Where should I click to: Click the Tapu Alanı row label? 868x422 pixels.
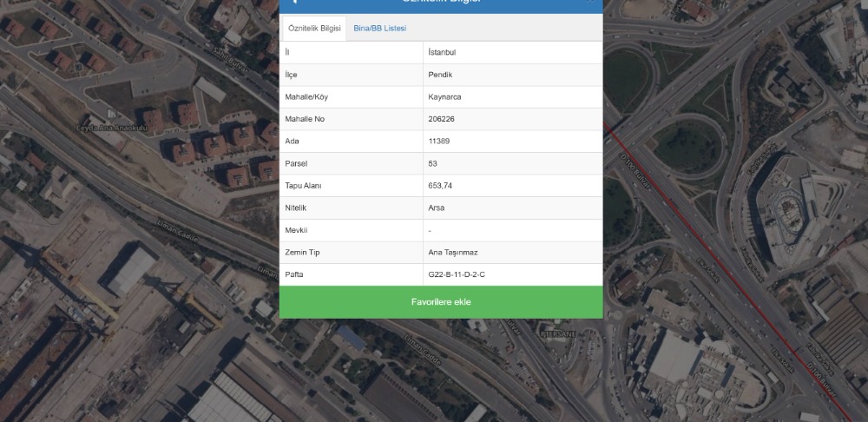pyautogui.click(x=303, y=186)
